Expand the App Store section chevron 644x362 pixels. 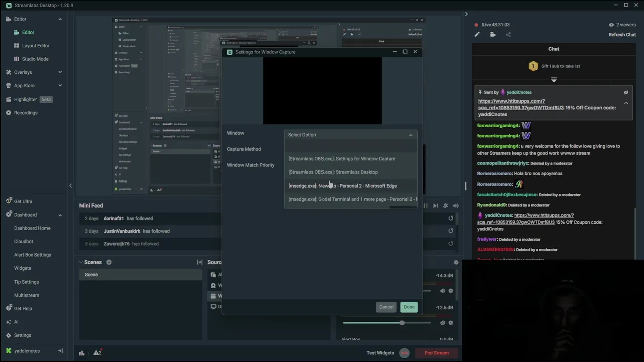(60, 86)
